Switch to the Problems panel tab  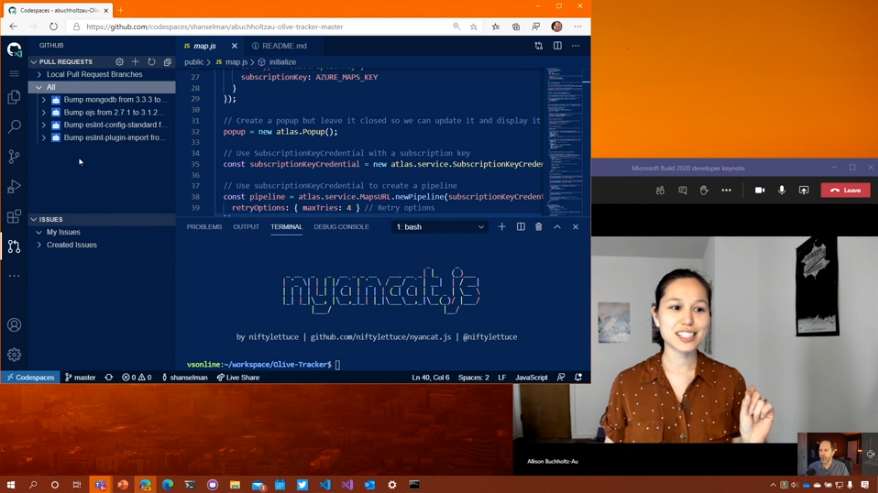click(x=204, y=227)
